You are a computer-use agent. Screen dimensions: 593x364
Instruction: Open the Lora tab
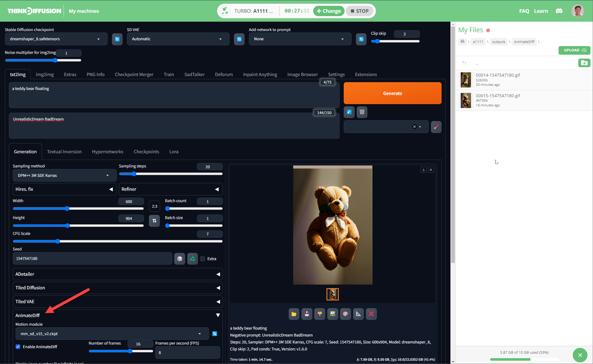click(x=174, y=152)
